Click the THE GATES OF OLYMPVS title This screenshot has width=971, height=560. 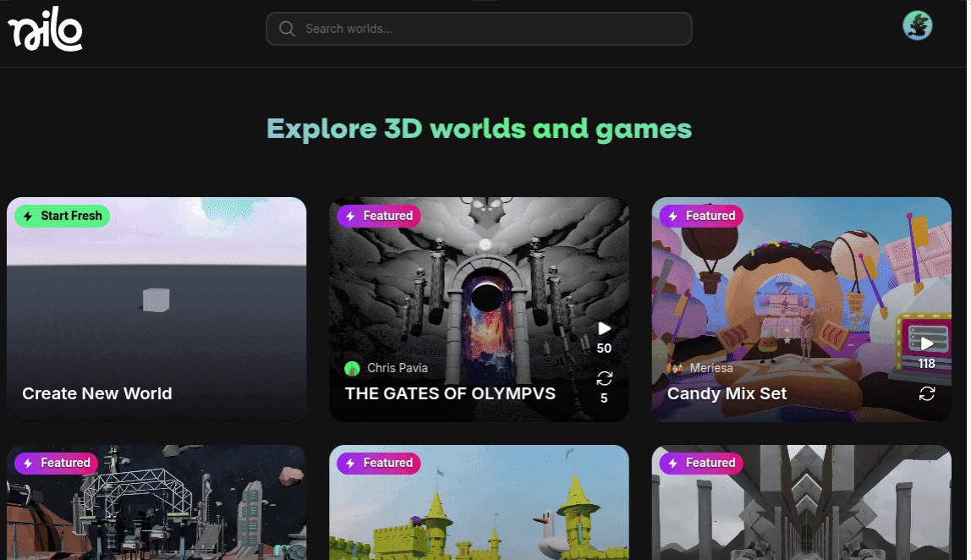[450, 393]
